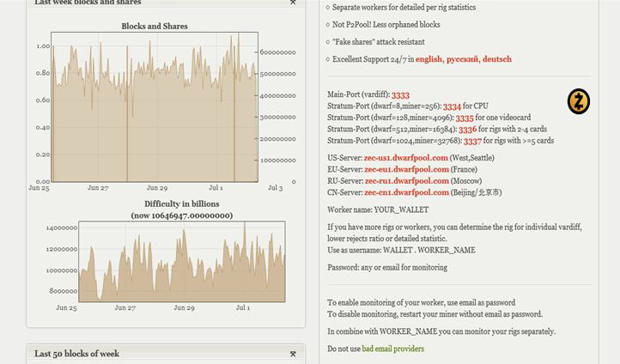Click Stratum port 3336 for 2-4 card rigs
Viewport: 620px width, 364px height.
pos(467,130)
